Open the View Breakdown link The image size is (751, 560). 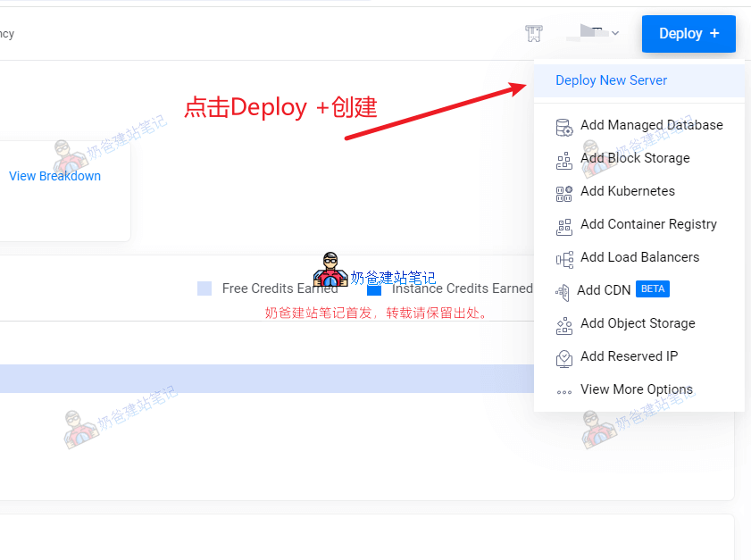[x=54, y=176]
